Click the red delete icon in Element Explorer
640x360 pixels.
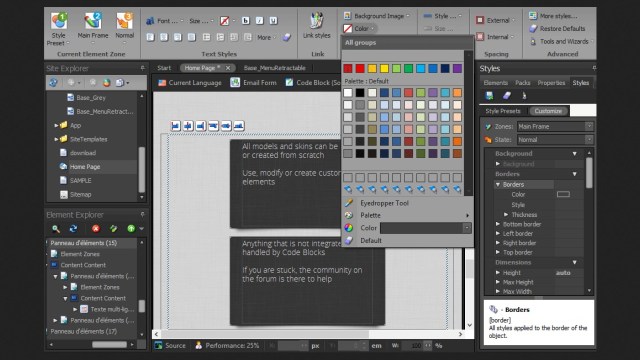[96, 229]
